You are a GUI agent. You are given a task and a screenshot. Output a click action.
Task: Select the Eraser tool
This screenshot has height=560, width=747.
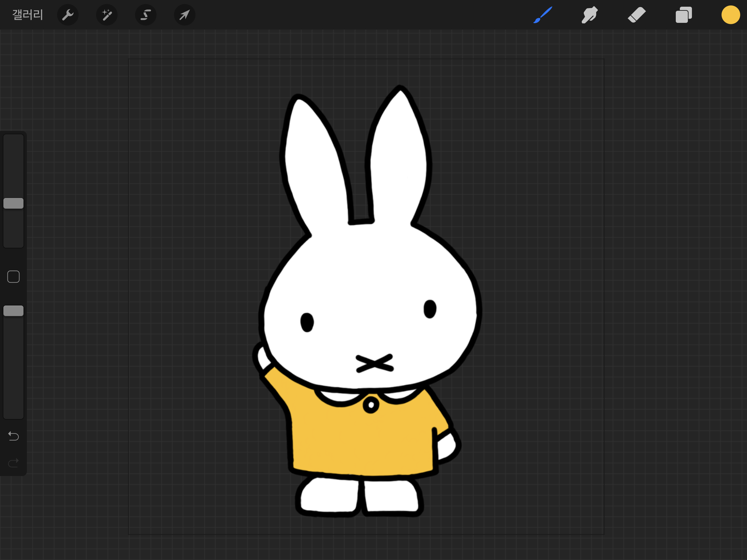coord(636,15)
